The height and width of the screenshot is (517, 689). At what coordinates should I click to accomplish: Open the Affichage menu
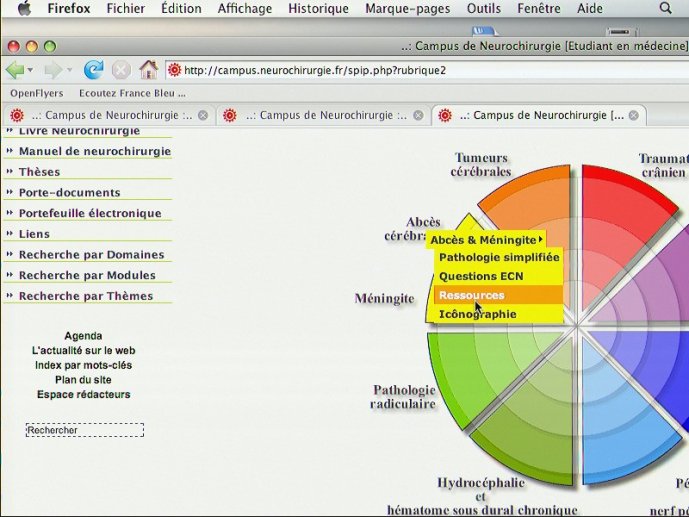coord(245,8)
